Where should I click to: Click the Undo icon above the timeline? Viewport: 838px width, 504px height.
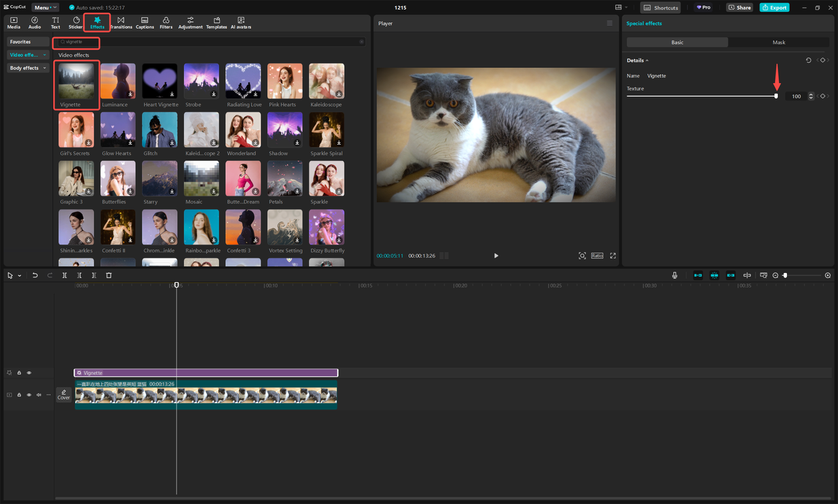coord(35,275)
